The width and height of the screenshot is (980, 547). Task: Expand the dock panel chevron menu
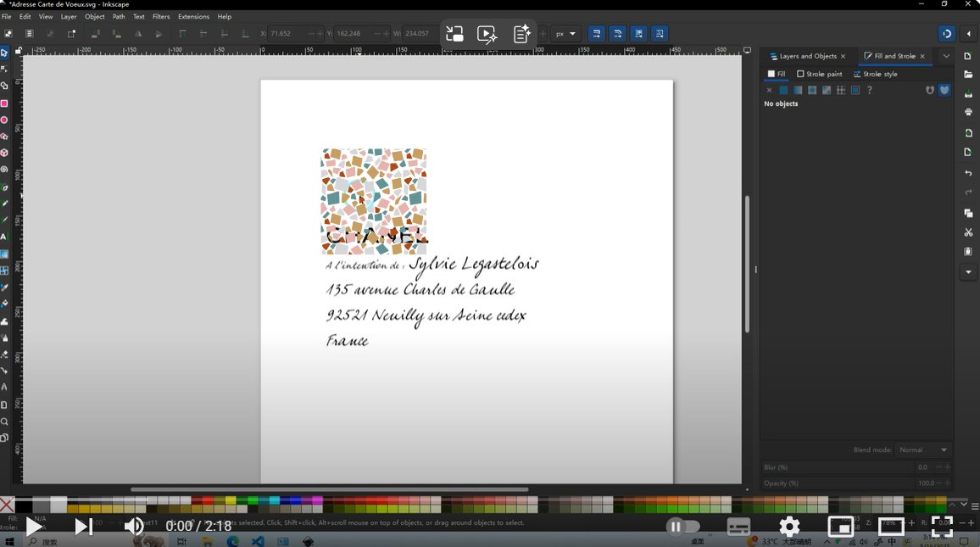click(x=946, y=56)
